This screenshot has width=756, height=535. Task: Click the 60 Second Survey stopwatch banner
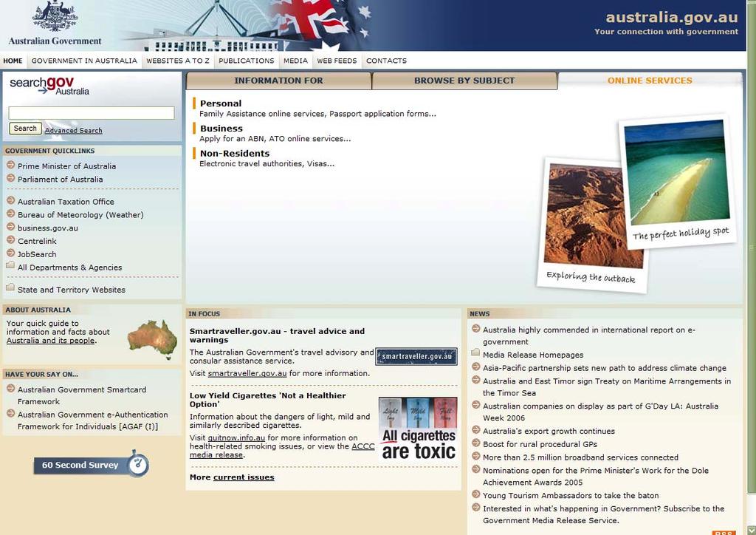tap(91, 464)
